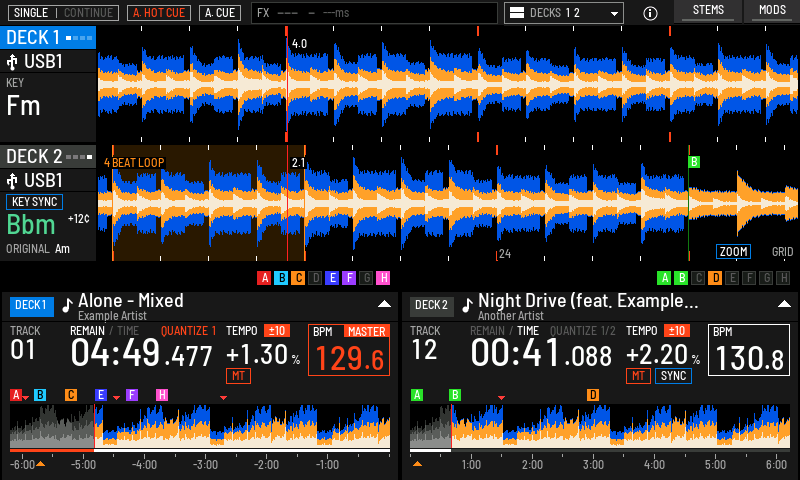Viewport: 800px width, 480px height.
Task: Expand Deck 1 track info arrow
Action: pos(384,304)
